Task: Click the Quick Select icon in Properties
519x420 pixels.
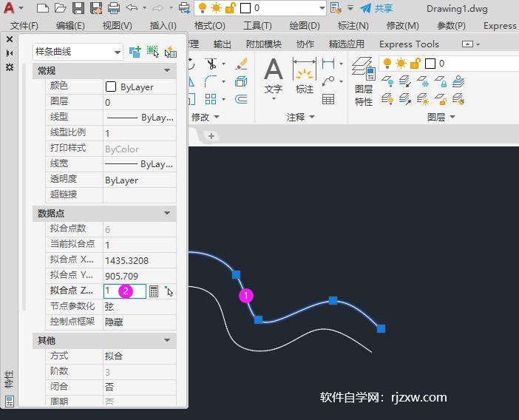Action: click(171, 52)
